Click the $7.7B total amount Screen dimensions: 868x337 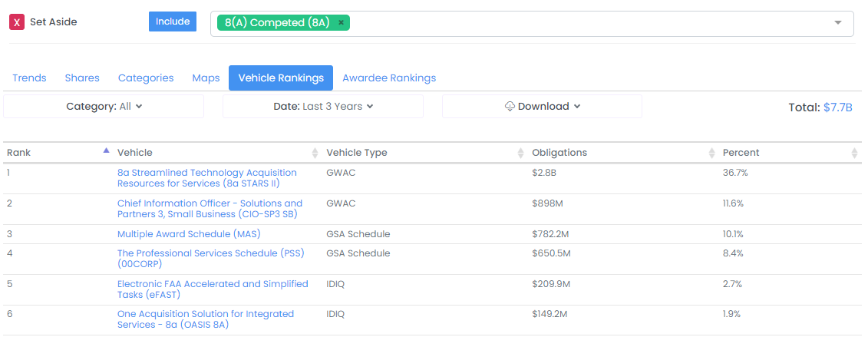tap(837, 107)
